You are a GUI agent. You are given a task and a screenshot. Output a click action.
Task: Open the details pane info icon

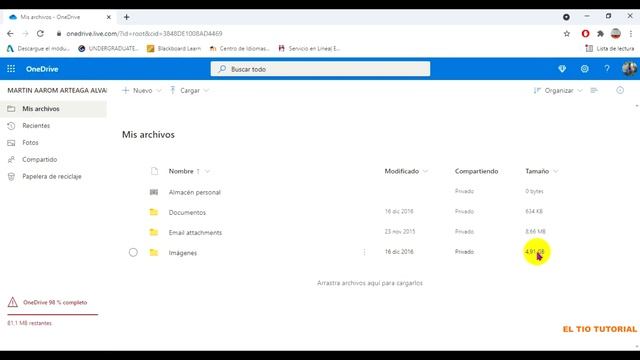[x=620, y=90]
